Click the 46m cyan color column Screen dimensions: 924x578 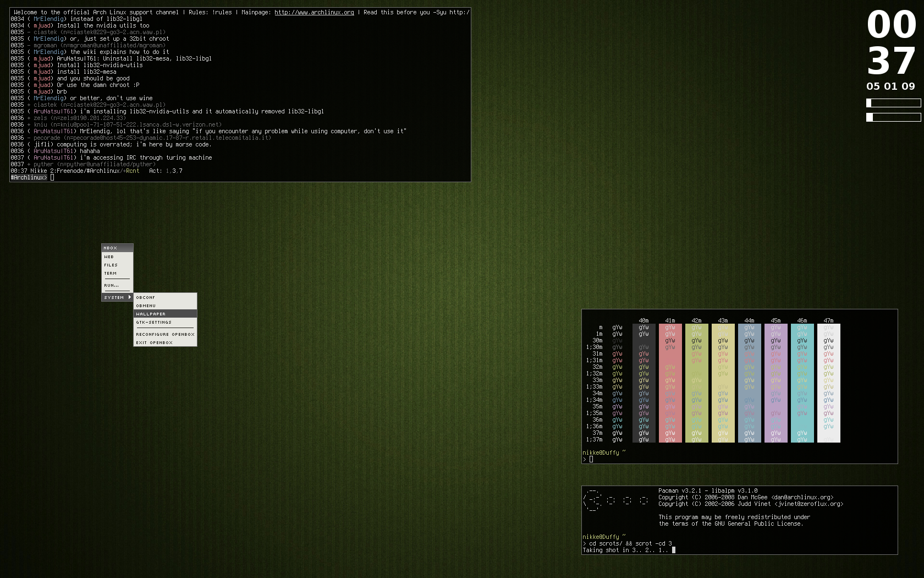tap(802, 383)
